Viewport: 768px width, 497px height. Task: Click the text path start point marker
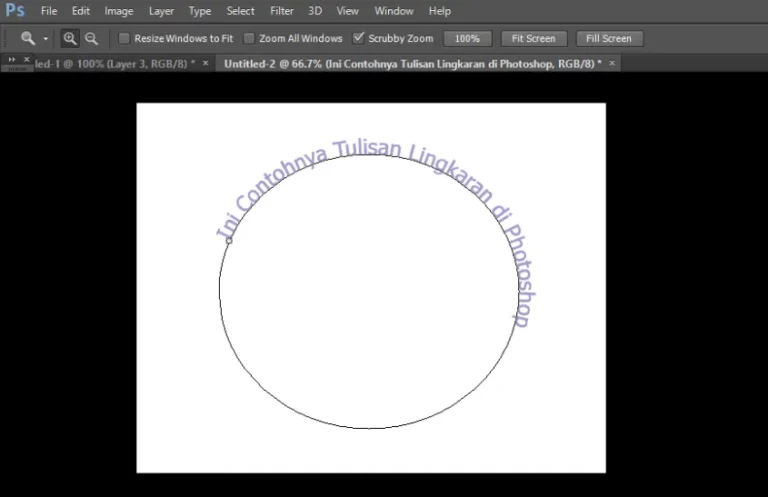(x=229, y=240)
